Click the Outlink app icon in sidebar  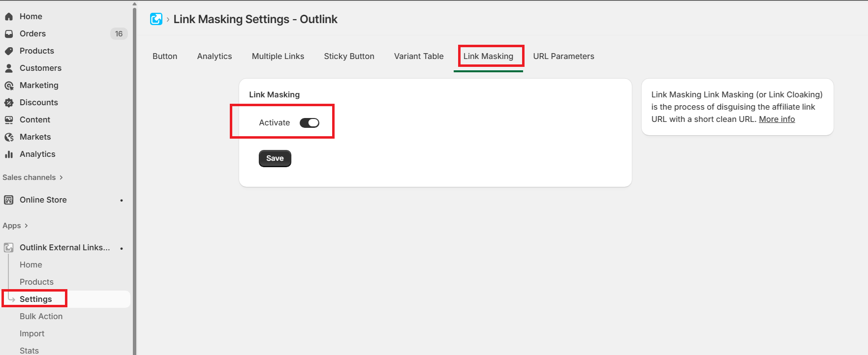click(x=9, y=247)
